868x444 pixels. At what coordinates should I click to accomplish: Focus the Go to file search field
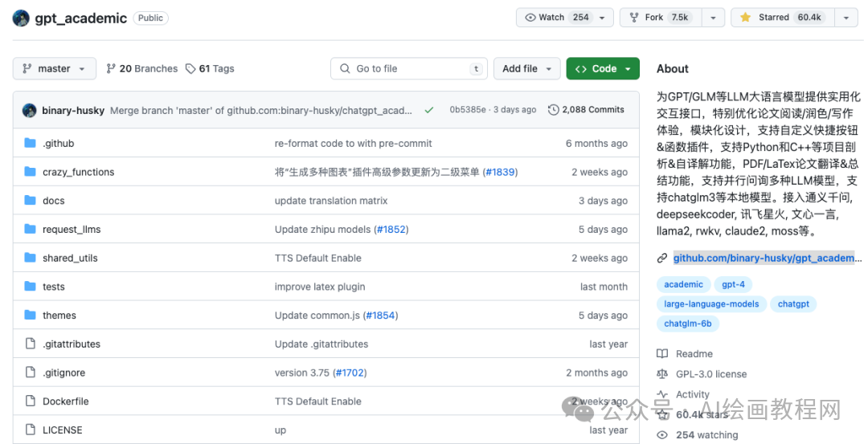tap(409, 68)
